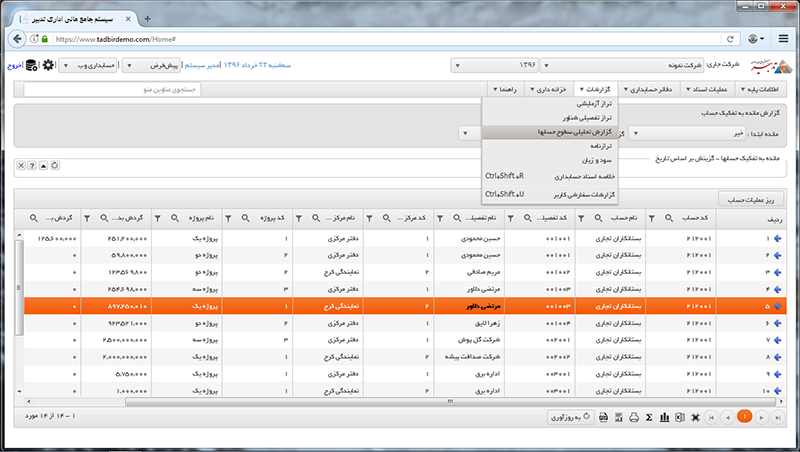Click the sigma sum icon

pos(648,416)
